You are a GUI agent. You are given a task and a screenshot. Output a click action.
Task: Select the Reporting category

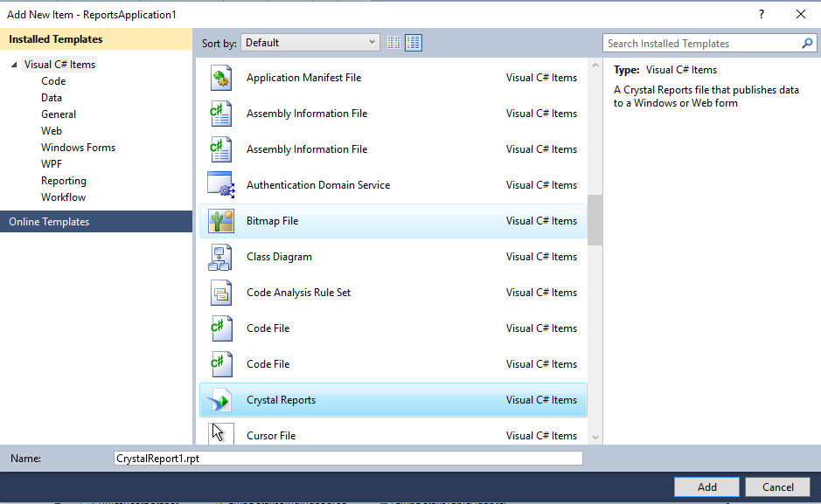(64, 181)
